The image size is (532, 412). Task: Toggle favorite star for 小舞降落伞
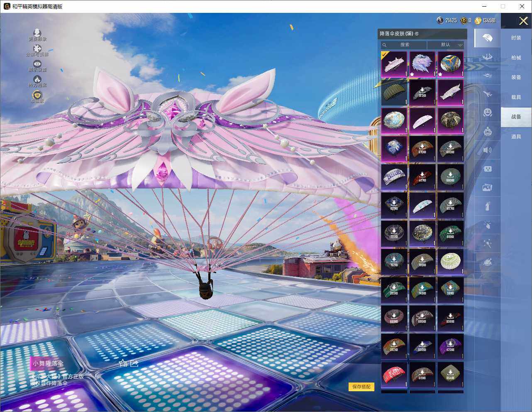point(122,363)
